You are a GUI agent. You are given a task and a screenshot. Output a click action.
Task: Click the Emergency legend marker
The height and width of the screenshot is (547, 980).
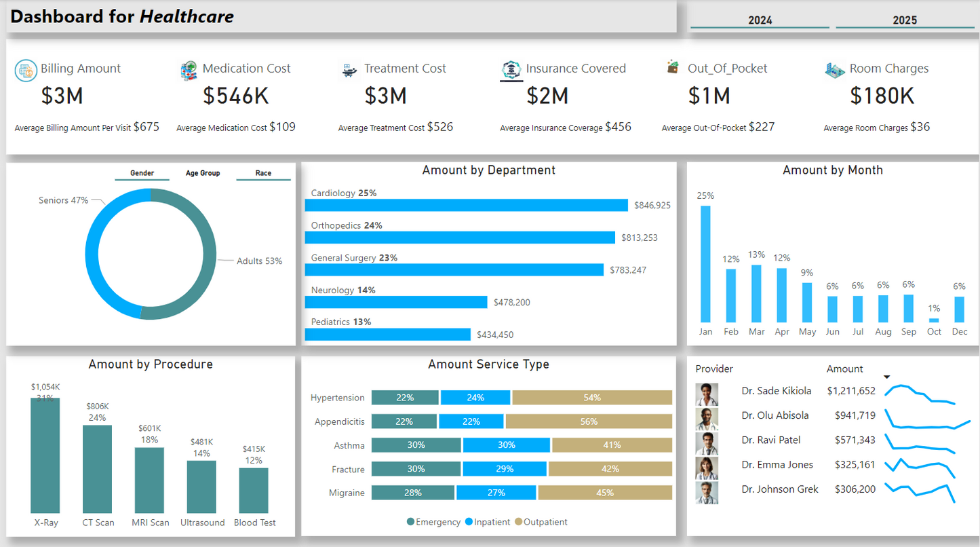tap(410, 522)
